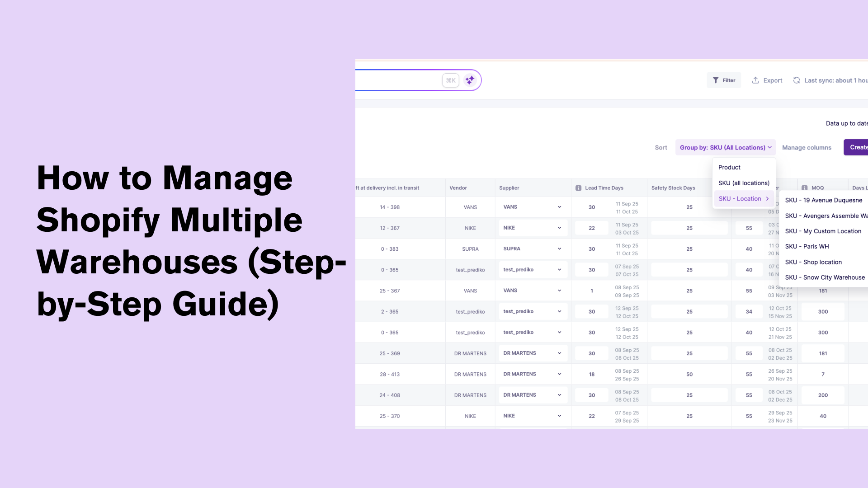
Task: Click the Export upload icon
Action: pos(755,80)
